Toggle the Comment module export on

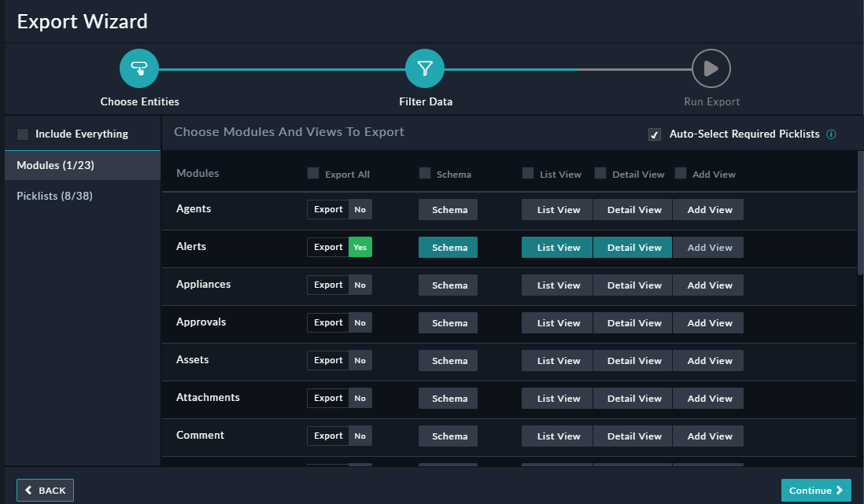tap(339, 436)
